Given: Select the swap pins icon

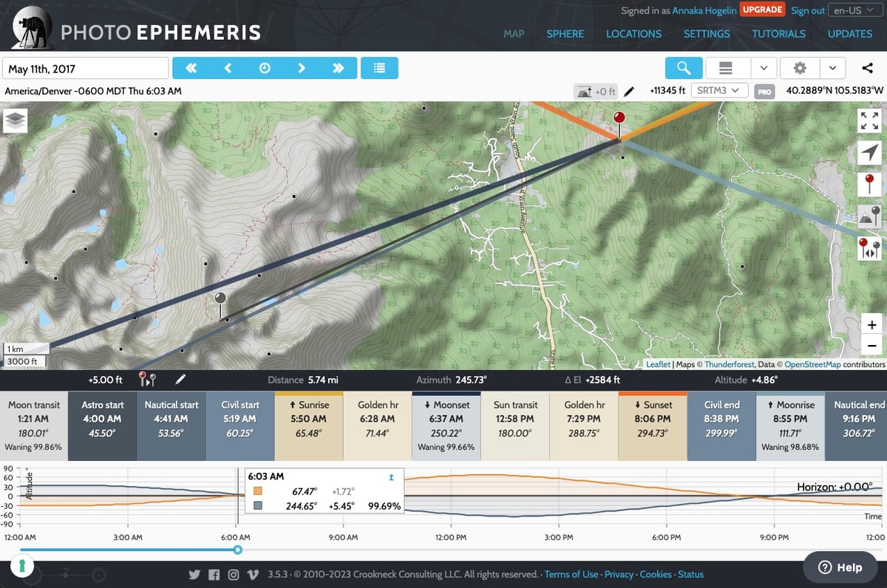Looking at the screenshot, I should pyautogui.click(x=870, y=249).
